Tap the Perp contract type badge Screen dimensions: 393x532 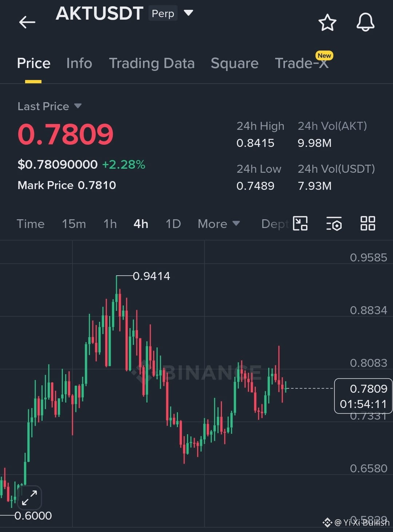pyautogui.click(x=163, y=13)
